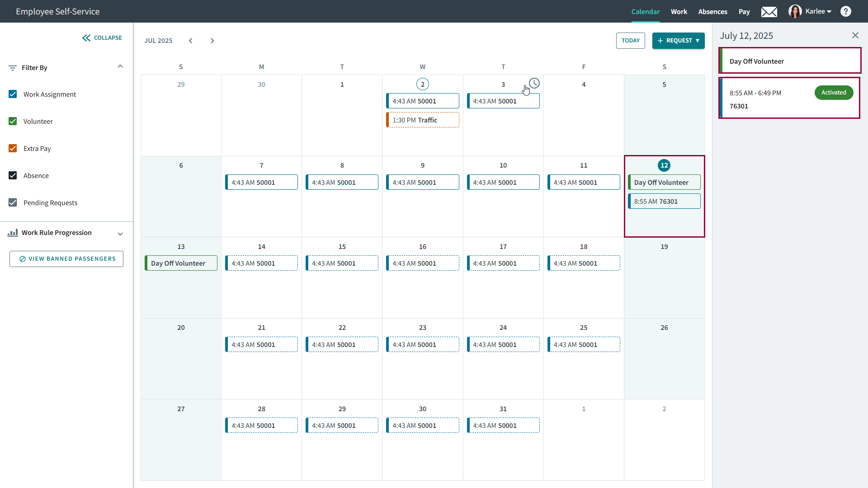Click the TODAY button
This screenshot has height=488, width=868.
coord(631,40)
